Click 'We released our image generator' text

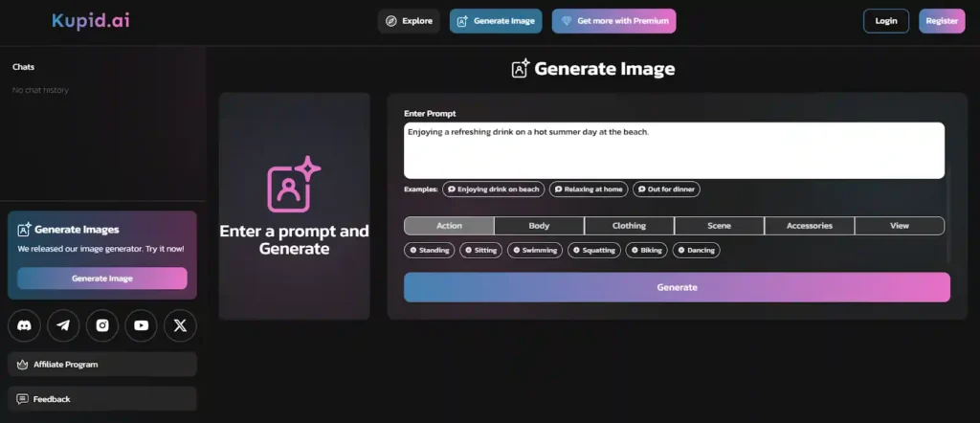tap(100, 249)
